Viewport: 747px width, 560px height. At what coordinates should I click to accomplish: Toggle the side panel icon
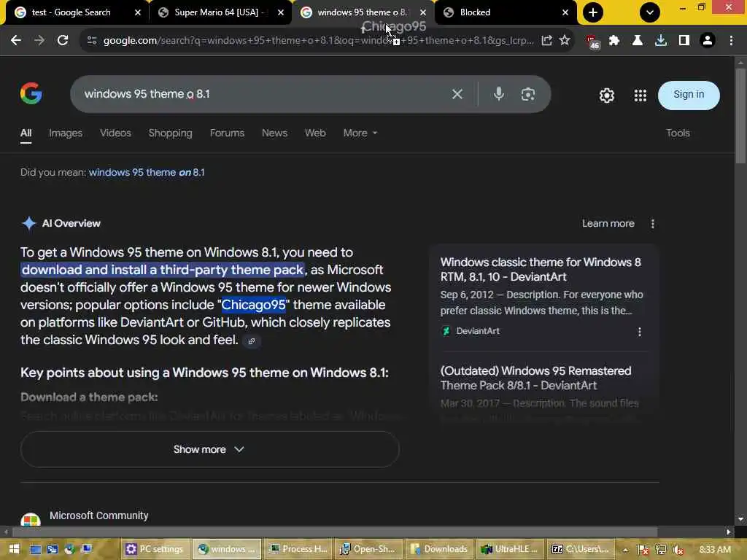(684, 41)
